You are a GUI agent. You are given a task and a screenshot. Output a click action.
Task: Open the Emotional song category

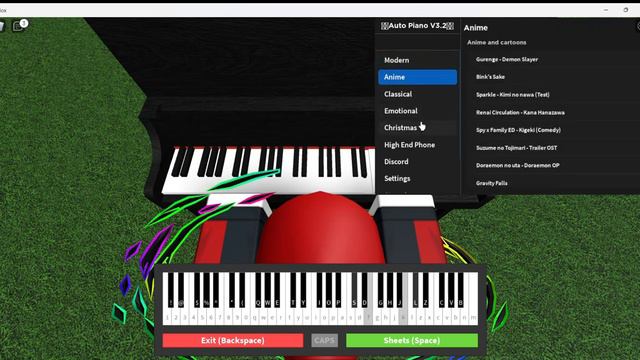(x=417, y=111)
